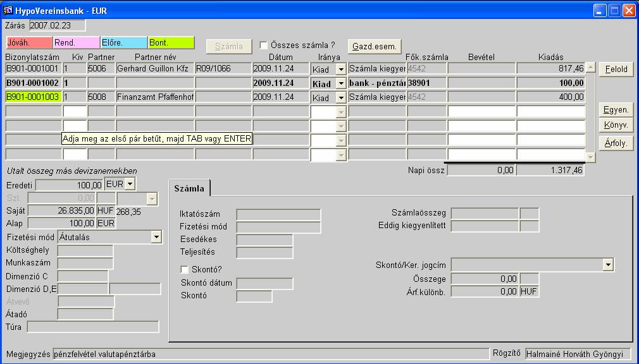Viewport: 639px width, 364px height.
Task: Minimize the HypoVereinsbank window
Action: point(600,11)
